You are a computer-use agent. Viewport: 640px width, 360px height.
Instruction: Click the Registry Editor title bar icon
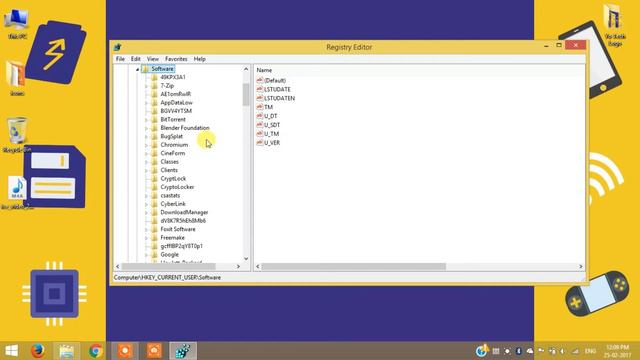point(118,47)
